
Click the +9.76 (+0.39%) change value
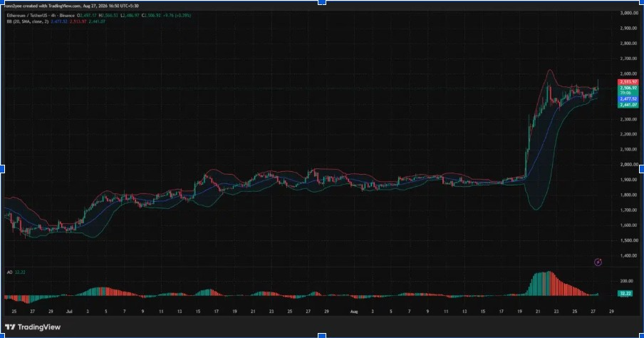pyautogui.click(x=177, y=15)
